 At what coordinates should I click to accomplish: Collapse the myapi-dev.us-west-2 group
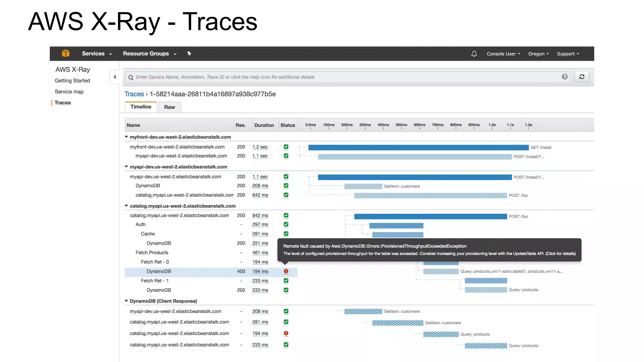tap(126, 167)
